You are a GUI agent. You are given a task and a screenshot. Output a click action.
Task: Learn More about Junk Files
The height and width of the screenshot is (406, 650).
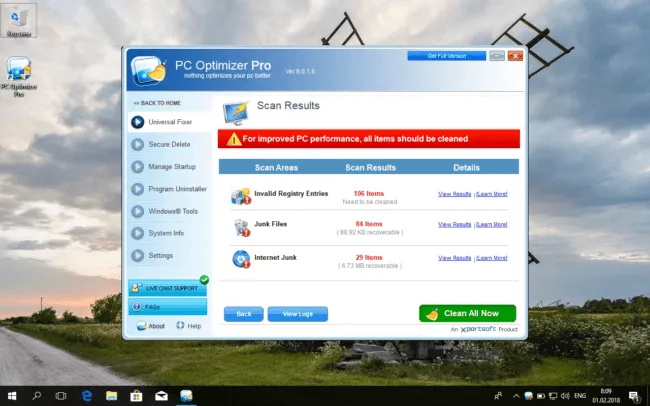coord(492,225)
